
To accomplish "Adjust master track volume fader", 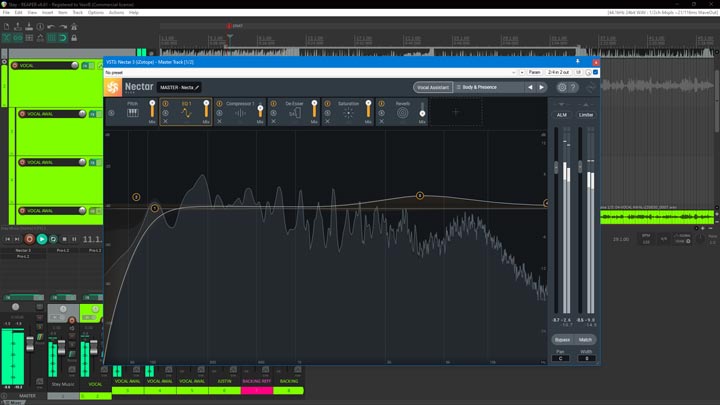I will click(x=30, y=344).
